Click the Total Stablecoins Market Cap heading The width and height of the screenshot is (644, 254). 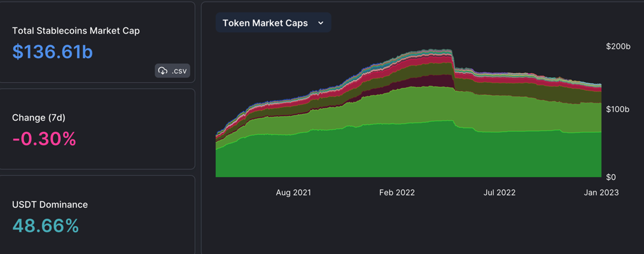click(x=76, y=30)
